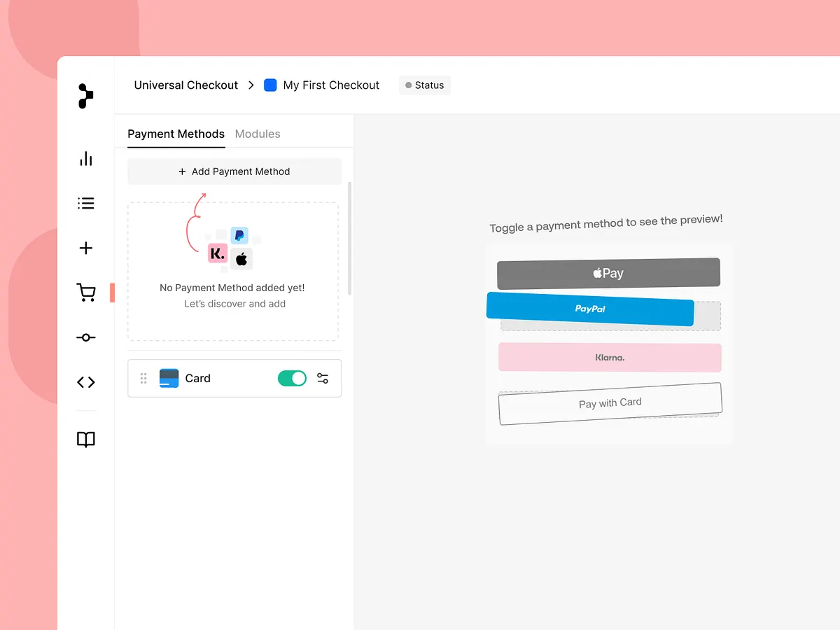This screenshot has height=630, width=840.
Task: Click the PayPal logo icon tile
Action: 239,235
